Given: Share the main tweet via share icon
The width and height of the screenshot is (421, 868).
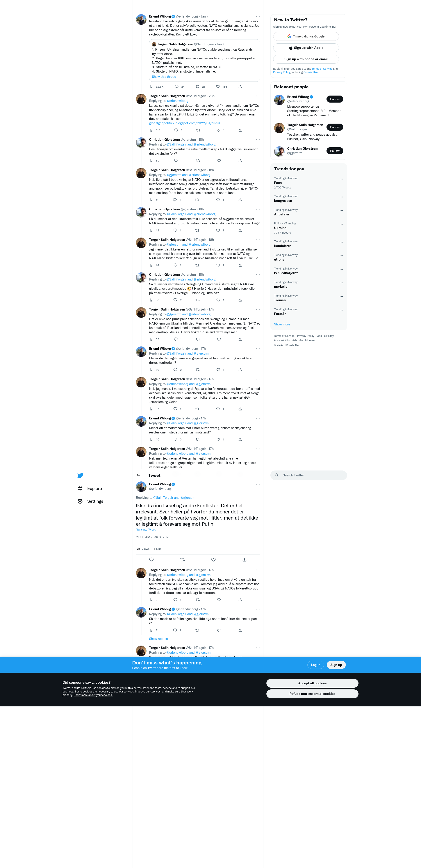Looking at the screenshot, I should coord(244,560).
